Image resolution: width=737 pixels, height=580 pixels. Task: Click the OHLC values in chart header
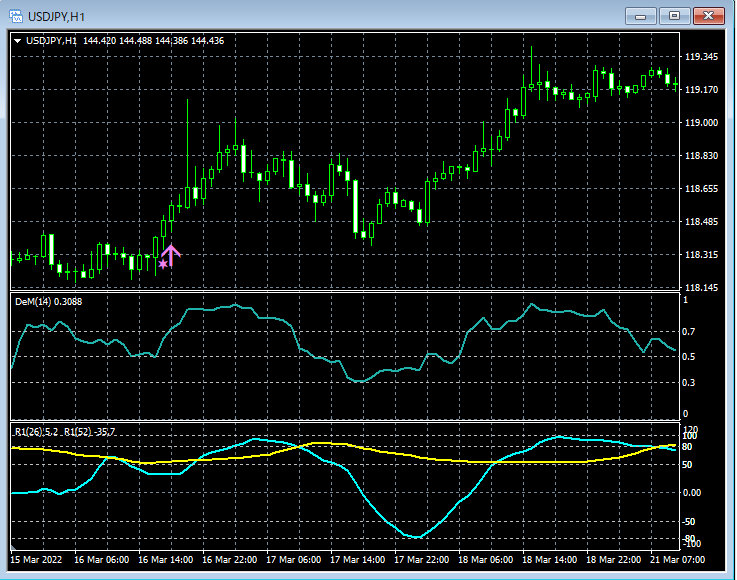153,41
